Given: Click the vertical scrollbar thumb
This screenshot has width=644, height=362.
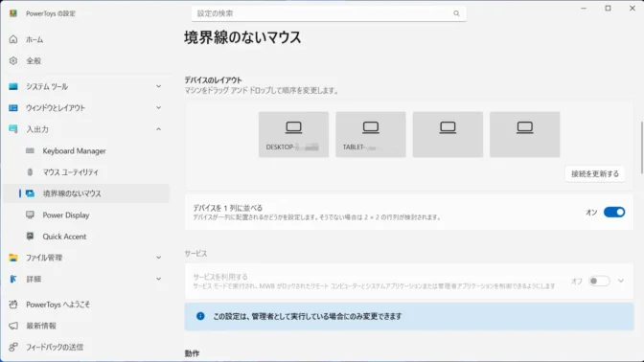Looking at the screenshot, I should click(641, 147).
